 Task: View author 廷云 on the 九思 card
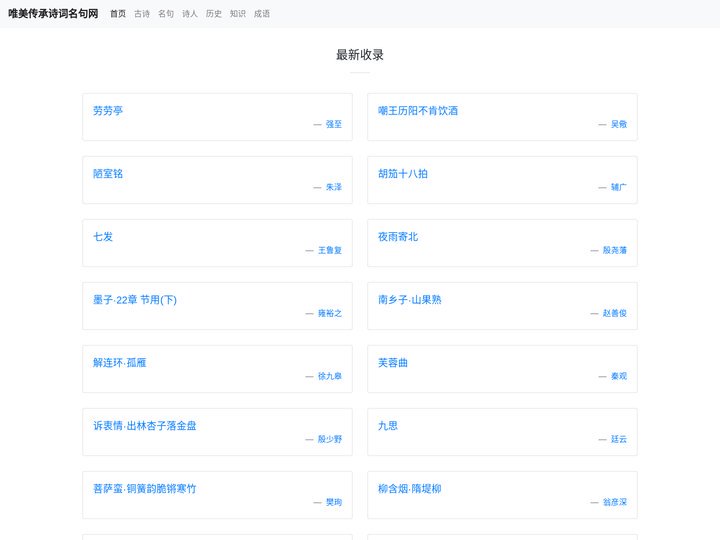pyautogui.click(x=619, y=439)
